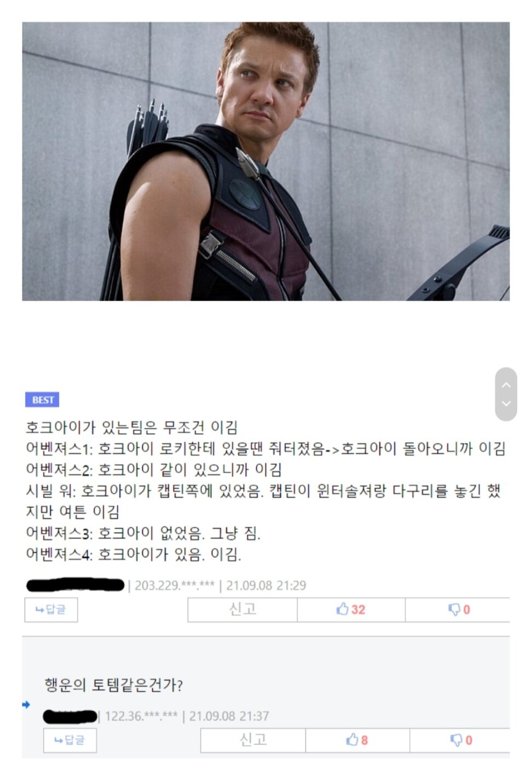Click 답글 under the 행운의 토템 reply
The width and height of the screenshot is (532, 777).
pos(70,740)
